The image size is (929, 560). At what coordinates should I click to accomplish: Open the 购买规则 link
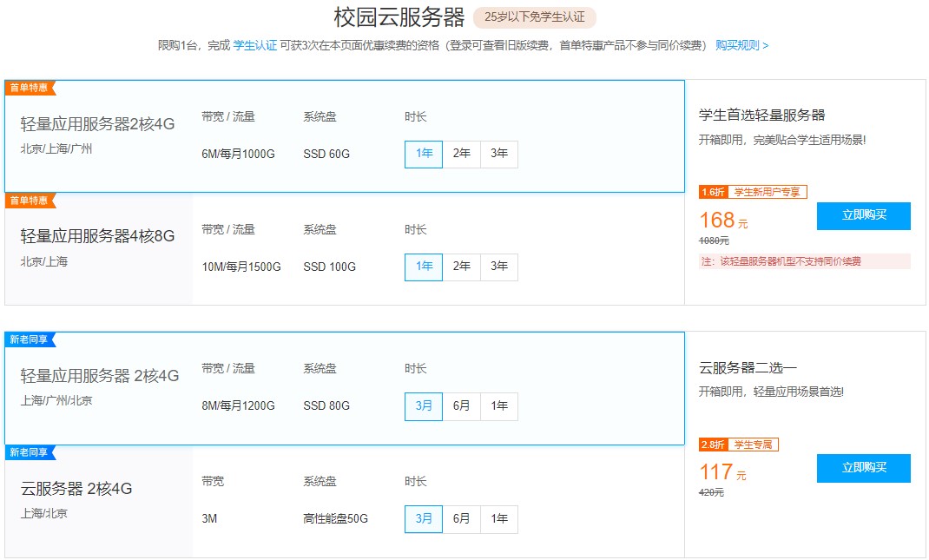(x=741, y=45)
